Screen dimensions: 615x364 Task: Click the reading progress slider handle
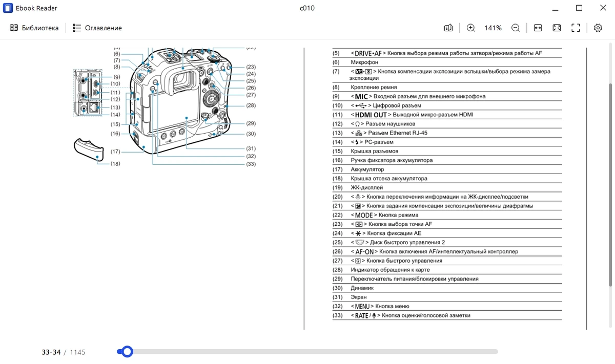(x=127, y=352)
